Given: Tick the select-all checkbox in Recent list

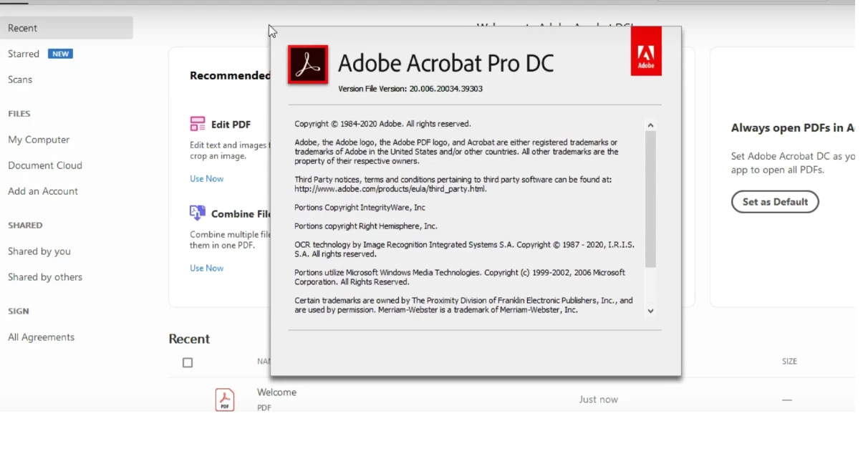Looking at the screenshot, I should 188,363.
